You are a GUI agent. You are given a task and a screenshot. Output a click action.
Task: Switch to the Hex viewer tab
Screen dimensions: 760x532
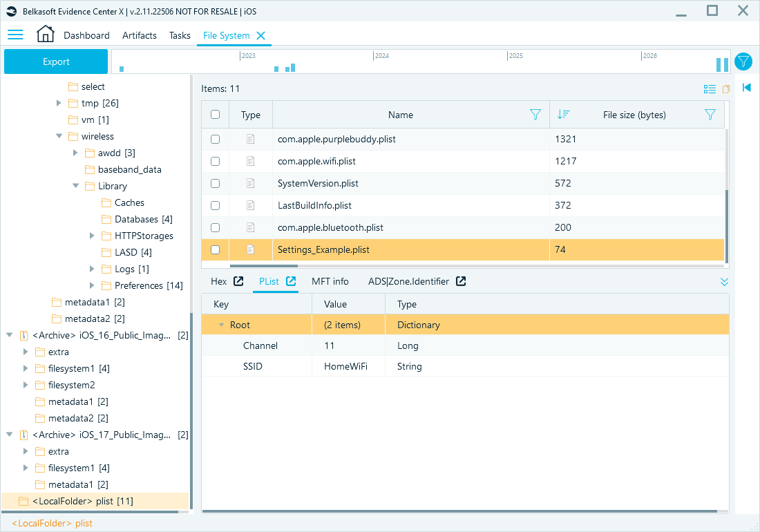coord(219,281)
